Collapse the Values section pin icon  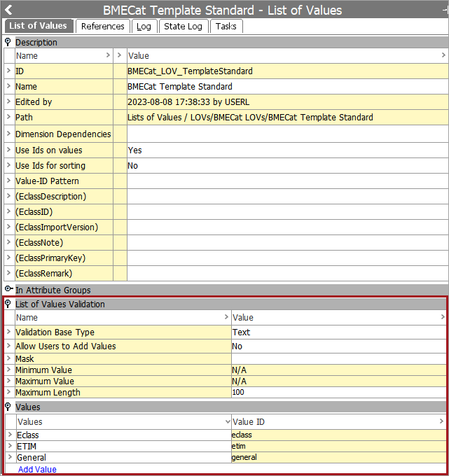tap(8, 407)
